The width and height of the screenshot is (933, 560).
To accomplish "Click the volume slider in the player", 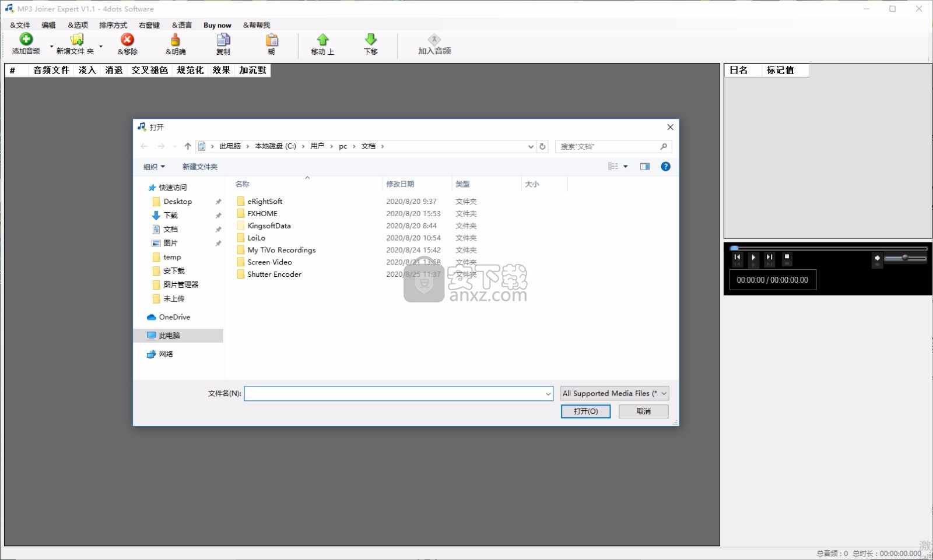I will coord(905,258).
